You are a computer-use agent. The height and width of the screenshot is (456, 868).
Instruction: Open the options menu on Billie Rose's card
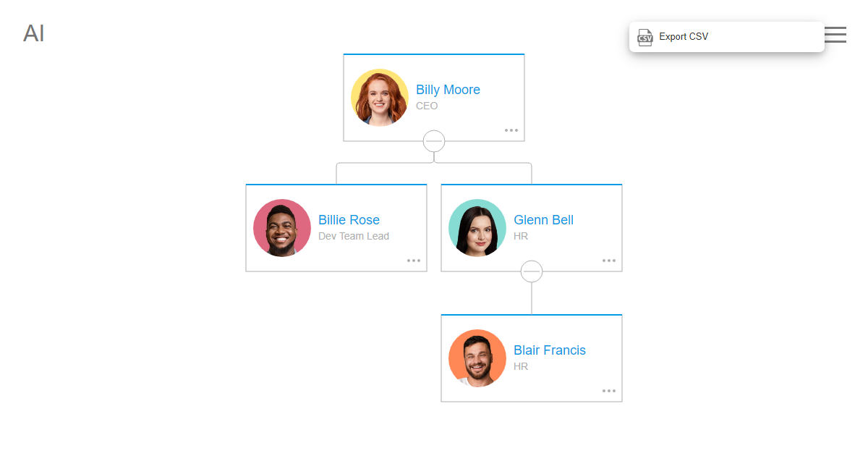click(x=414, y=260)
